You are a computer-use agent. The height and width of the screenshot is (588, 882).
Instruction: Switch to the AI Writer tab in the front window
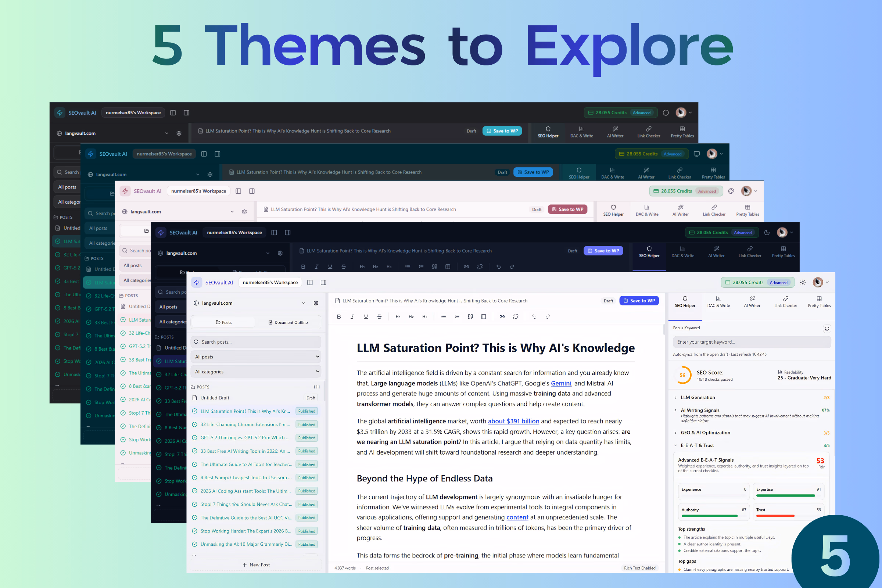click(752, 302)
